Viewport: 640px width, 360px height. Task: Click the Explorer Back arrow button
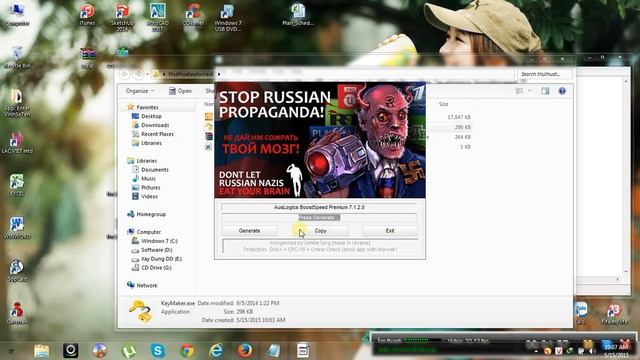click(x=125, y=74)
